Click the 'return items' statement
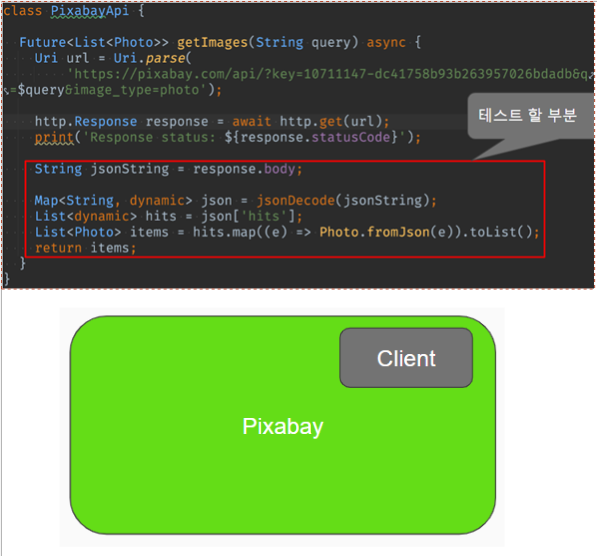The height and width of the screenshot is (556, 597). [85, 248]
